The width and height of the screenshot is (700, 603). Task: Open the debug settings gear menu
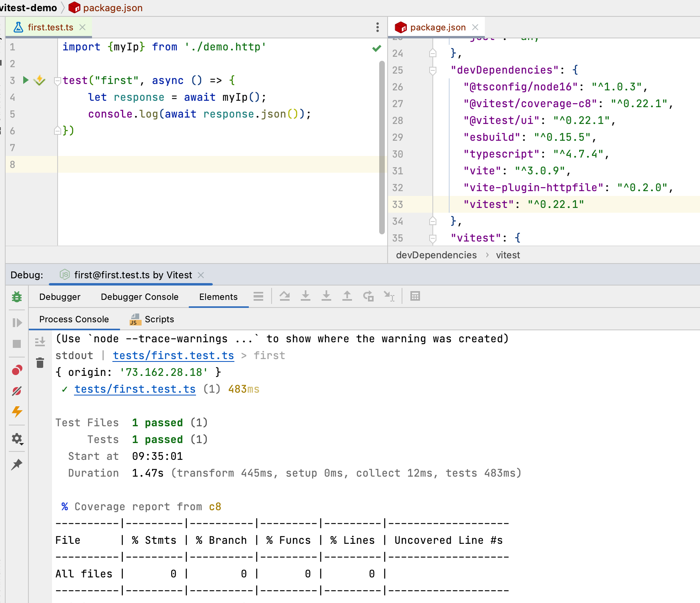coord(17,439)
